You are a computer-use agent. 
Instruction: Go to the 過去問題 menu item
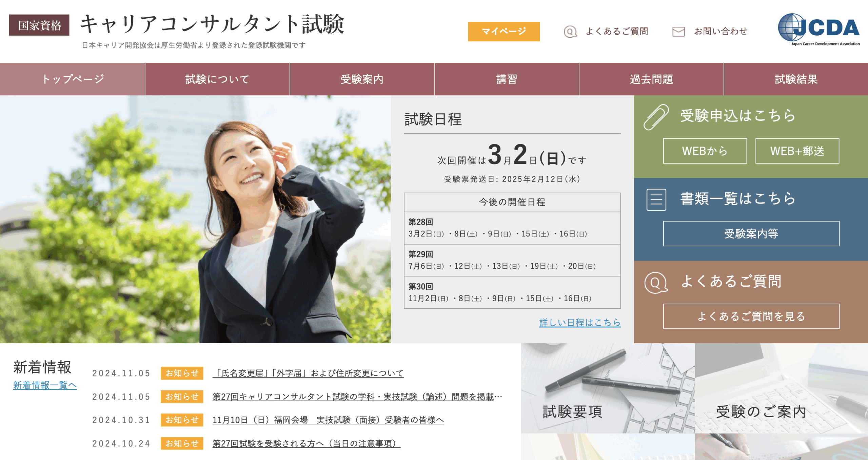[x=651, y=79]
